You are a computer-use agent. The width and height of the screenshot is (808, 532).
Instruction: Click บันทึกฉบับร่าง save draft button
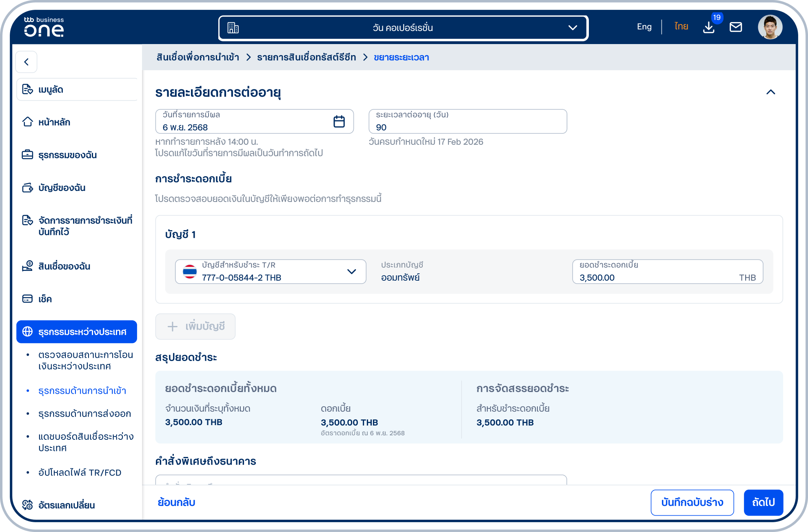tap(692, 502)
